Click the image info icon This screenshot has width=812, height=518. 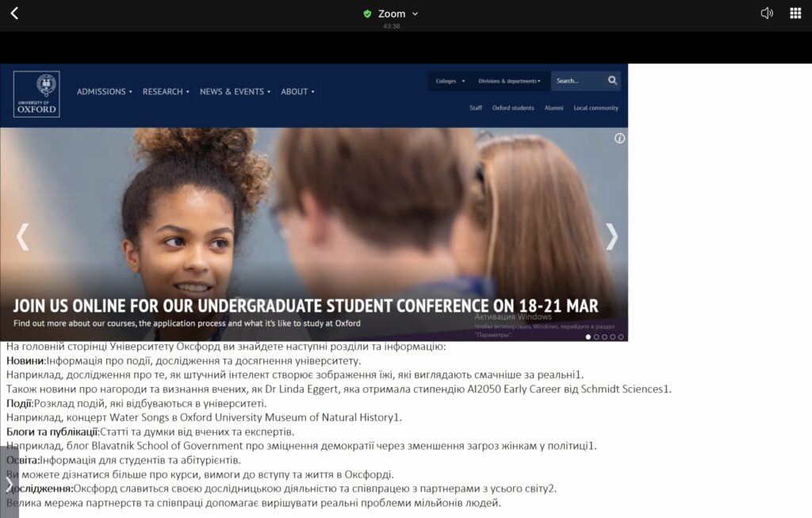tap(619, 138)
